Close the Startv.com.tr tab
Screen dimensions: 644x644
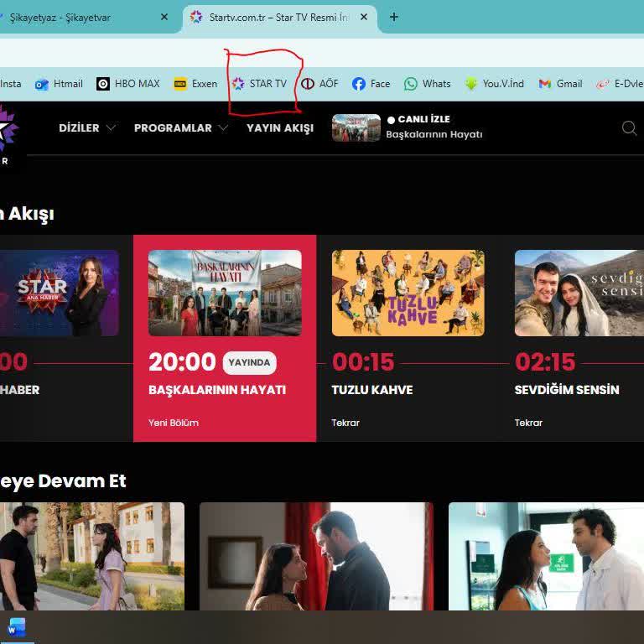(364, 17)
